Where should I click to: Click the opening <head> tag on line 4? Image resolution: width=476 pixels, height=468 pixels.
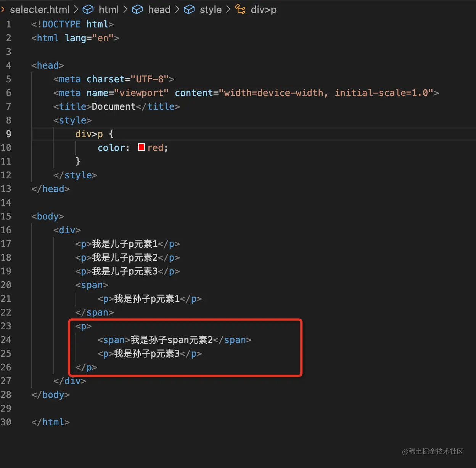[x=48, y=66]
